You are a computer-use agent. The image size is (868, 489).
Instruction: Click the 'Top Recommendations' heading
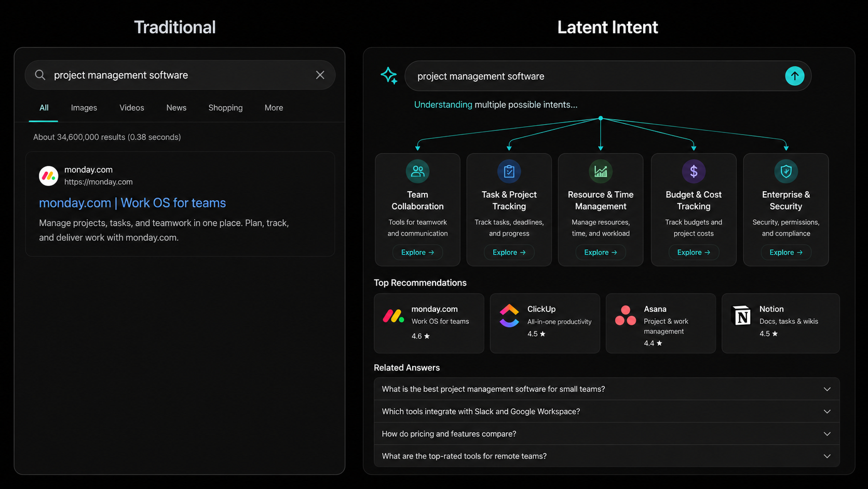tap(420, 283)
